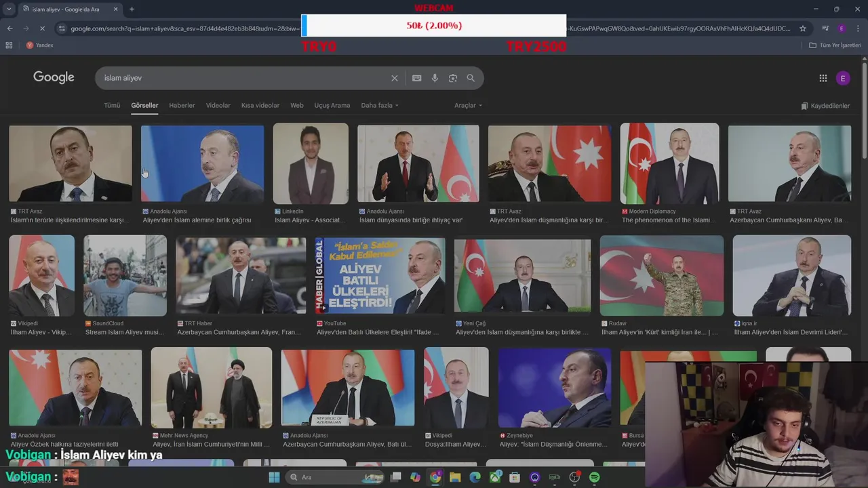Go back to the previous page
The image size is (868, 488).
pyautogui.click(x=9, y=28)
